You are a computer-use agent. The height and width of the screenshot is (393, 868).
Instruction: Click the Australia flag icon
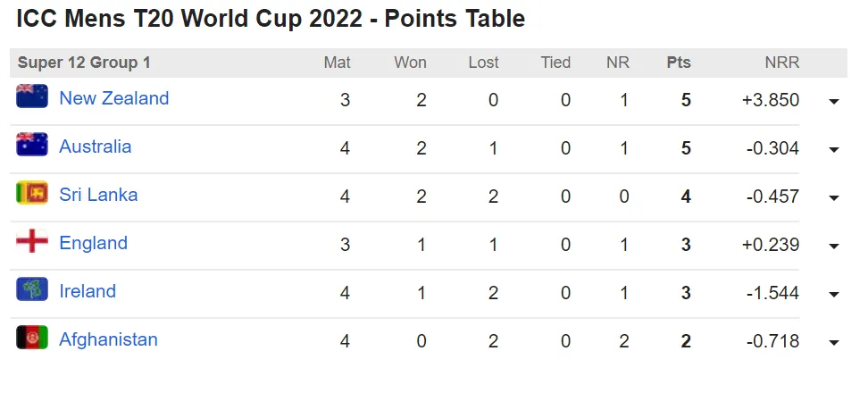click(32, 145)
